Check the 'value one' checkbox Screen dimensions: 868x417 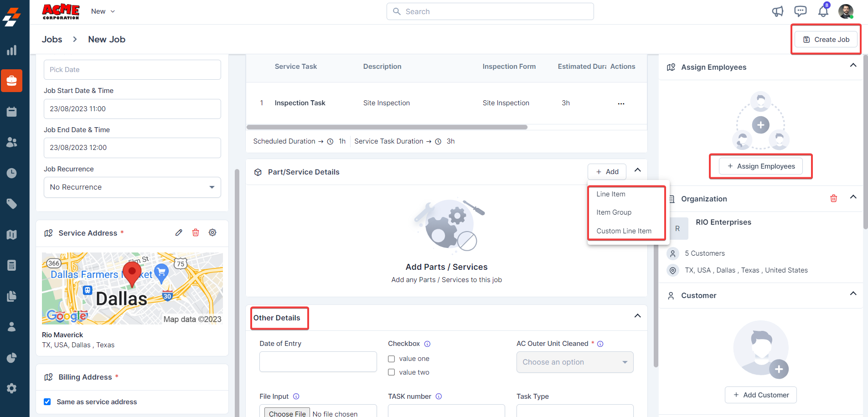[x=392, y=359]
